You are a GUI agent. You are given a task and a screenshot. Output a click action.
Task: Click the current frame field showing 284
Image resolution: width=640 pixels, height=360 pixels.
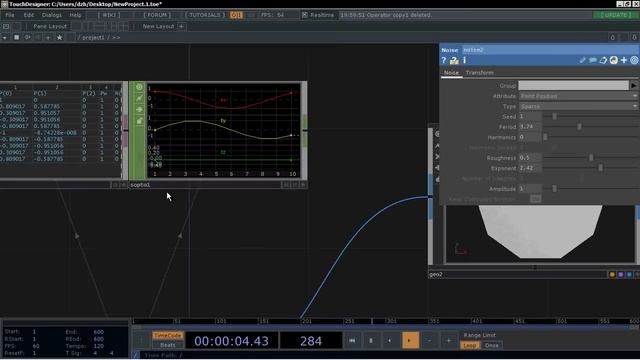coord(311,341)
